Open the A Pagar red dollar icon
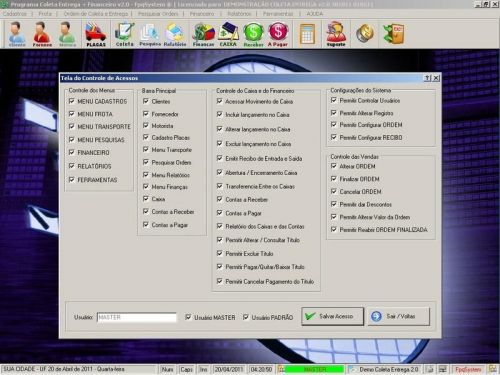 [278, 34]
